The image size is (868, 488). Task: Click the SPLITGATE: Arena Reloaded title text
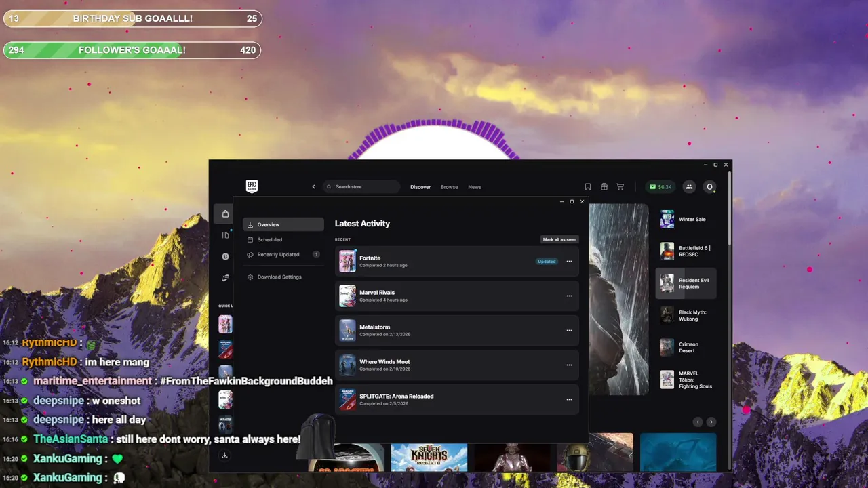coord(396,396)
